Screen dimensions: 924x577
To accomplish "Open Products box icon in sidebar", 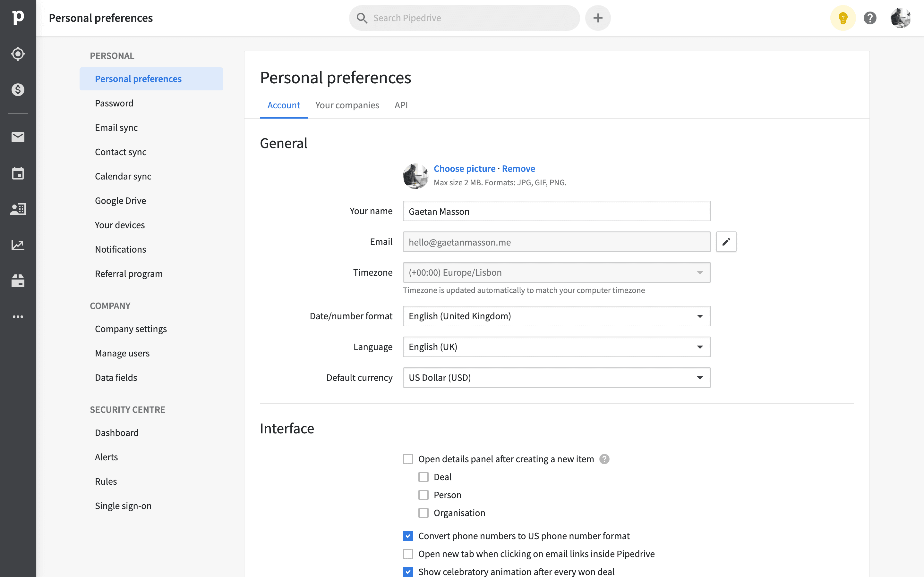I will tap(18, 281).
